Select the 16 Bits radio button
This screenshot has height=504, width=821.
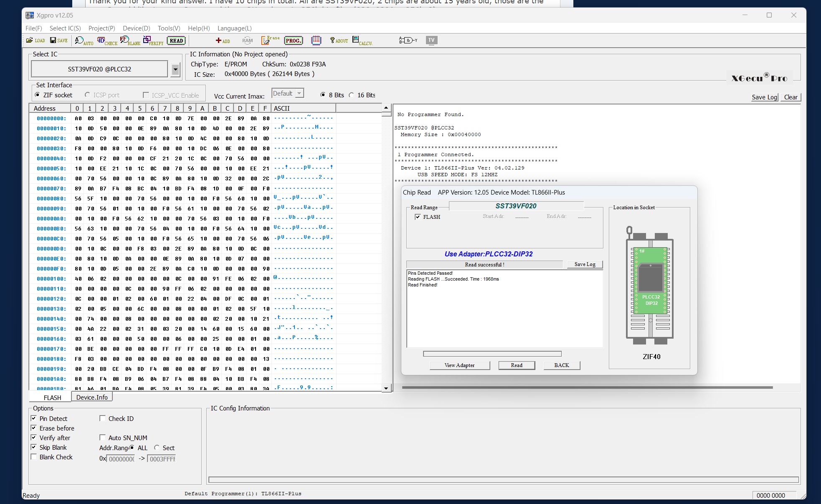point(352,95)
